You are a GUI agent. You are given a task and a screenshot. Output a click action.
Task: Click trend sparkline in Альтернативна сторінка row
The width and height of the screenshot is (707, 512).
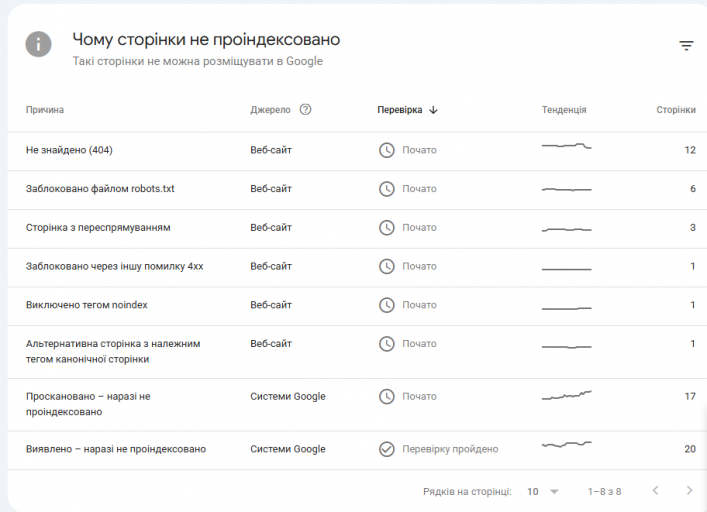566,347
